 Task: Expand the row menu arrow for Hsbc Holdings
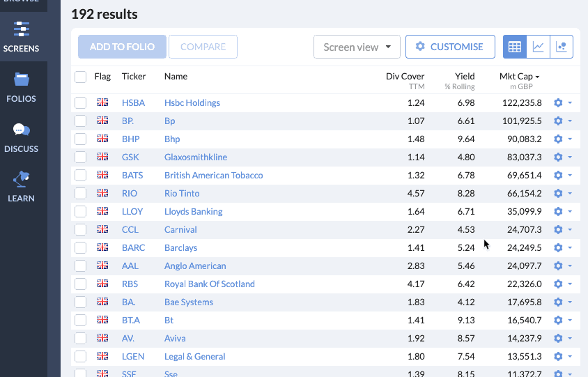click(570, 102)
